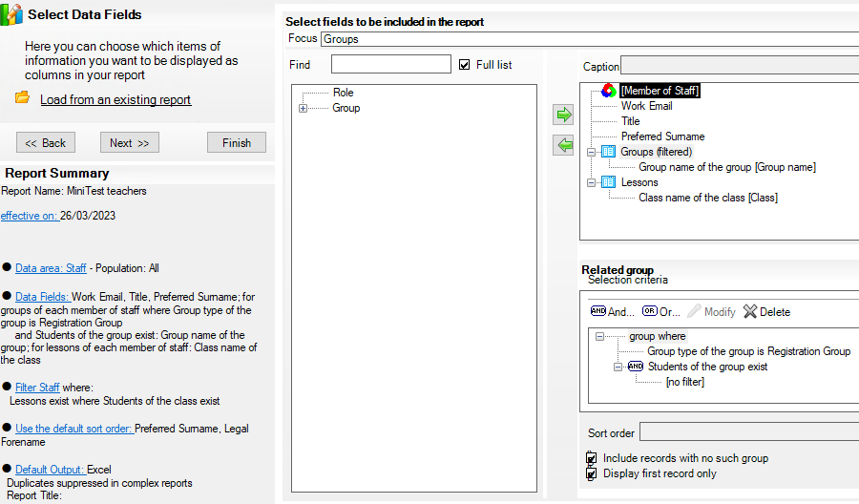The image size is (859, 504).
Task: Open the Sort order dropdown
Action: (x=749, y=432)
